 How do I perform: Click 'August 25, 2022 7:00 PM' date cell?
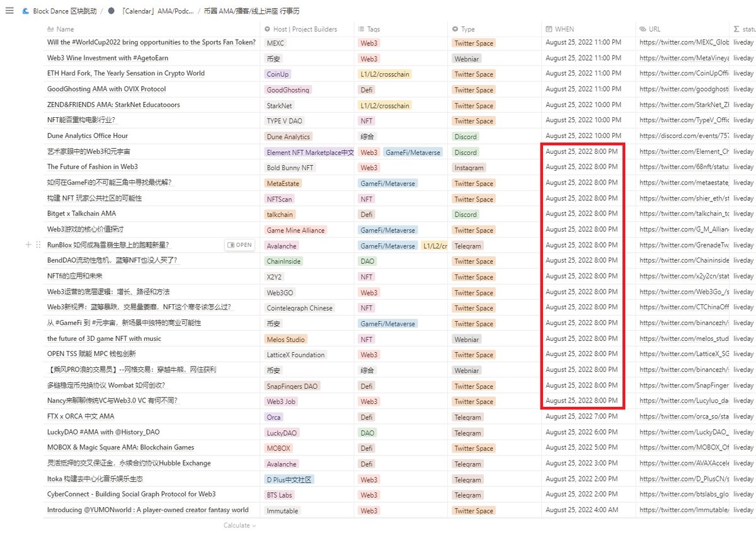coord(582,416)
